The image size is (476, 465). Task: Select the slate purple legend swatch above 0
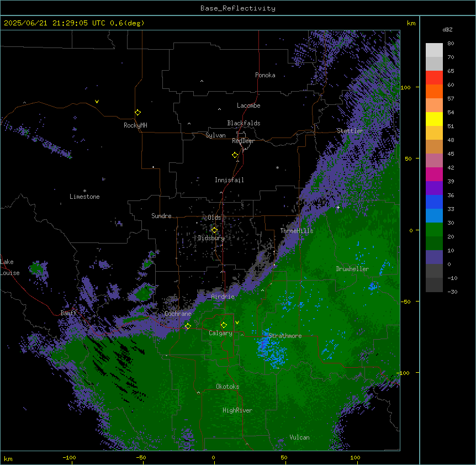point(434,257)
